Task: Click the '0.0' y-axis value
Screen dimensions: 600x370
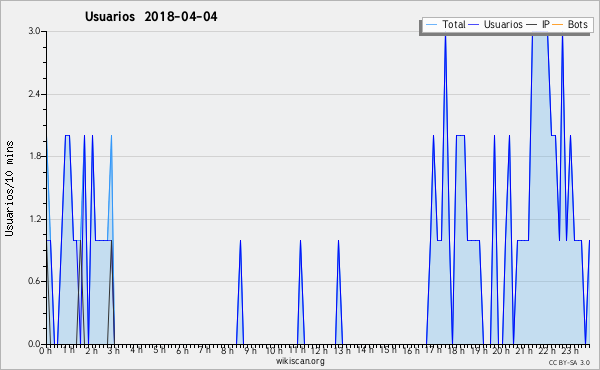Action: [x=34, y=344]
